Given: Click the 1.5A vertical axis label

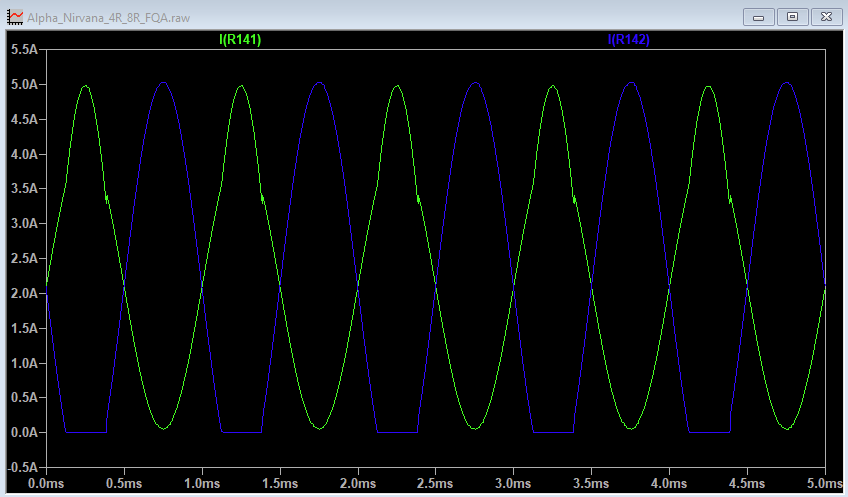Looking at the screenshot, I should tap(24, 328).
